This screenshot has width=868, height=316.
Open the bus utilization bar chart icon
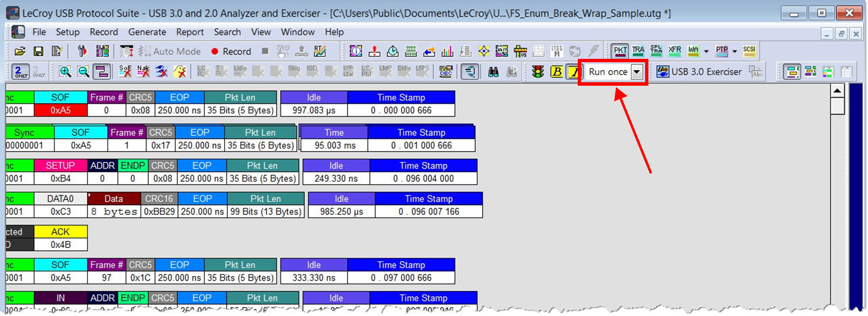(x=447, y=51)
